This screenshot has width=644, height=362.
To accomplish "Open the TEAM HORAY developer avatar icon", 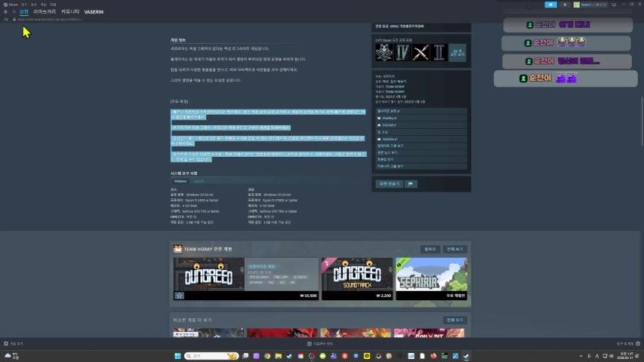I will tap(177, 249).
